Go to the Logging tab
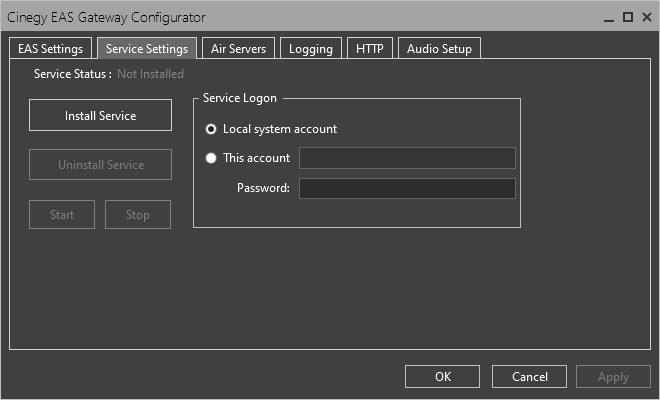This screenshot has height=400, width=660. [311, 48]
